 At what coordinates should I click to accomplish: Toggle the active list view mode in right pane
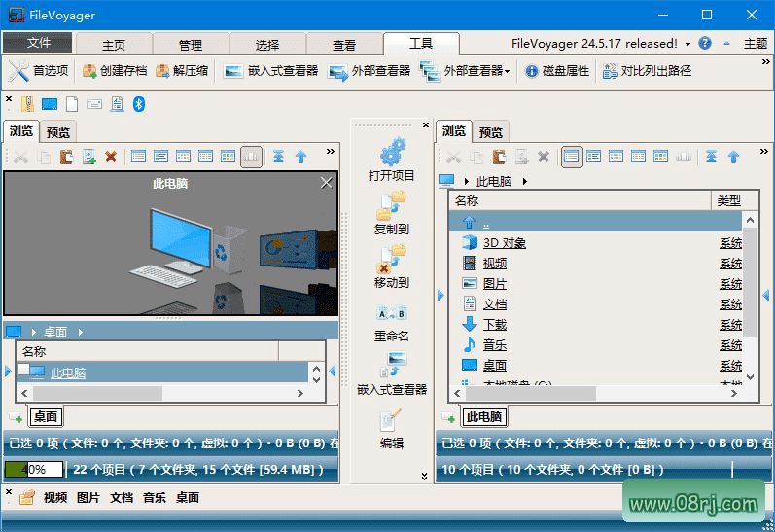click(572, 158)
